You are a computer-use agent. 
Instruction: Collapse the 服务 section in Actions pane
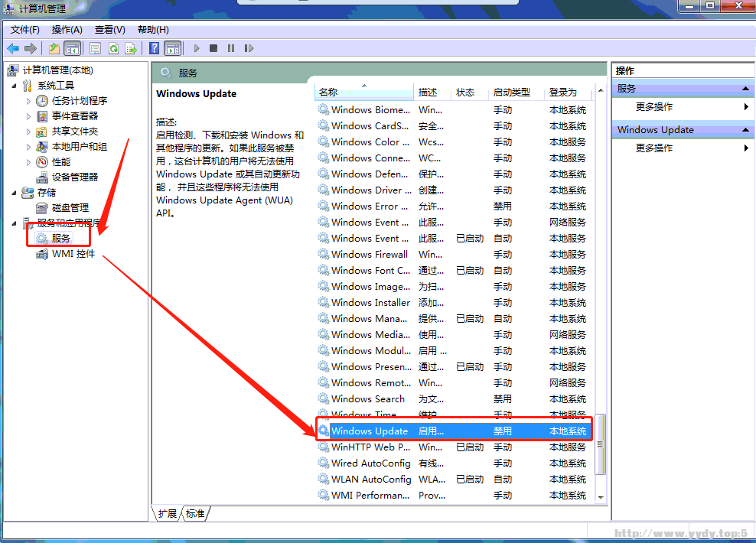[x=745, y=89]
